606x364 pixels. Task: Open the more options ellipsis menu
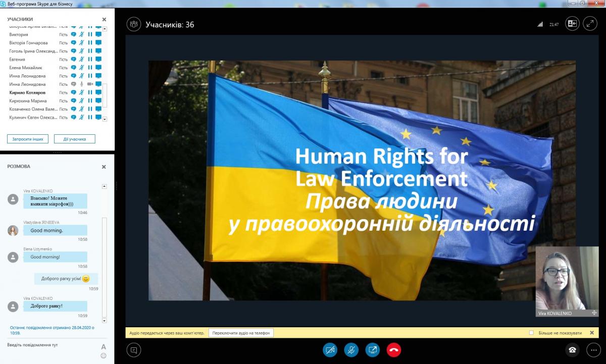point(593,349)
